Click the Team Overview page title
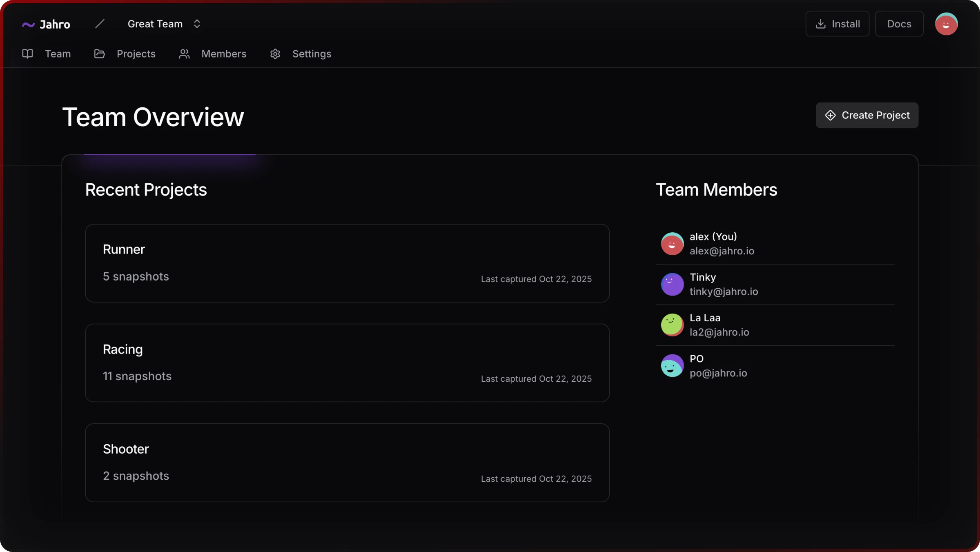980x552 pixels. [153, 118]
